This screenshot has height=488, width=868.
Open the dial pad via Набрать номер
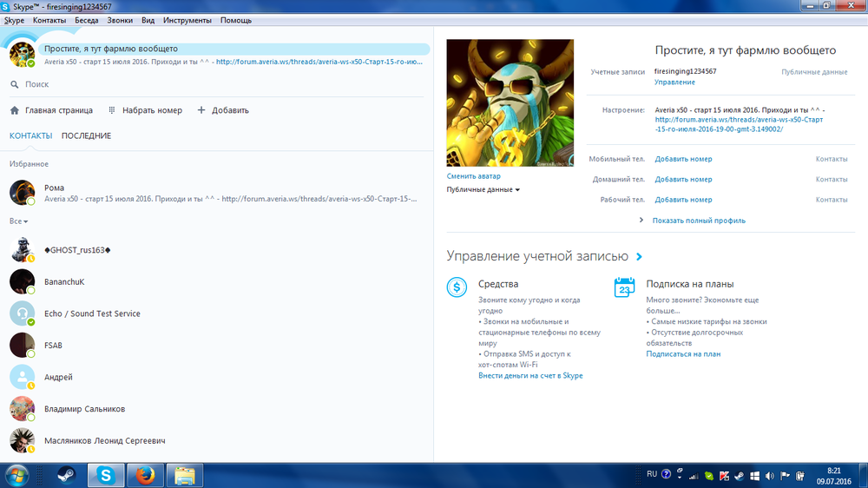pyautogui.click(x=113, y=110)
